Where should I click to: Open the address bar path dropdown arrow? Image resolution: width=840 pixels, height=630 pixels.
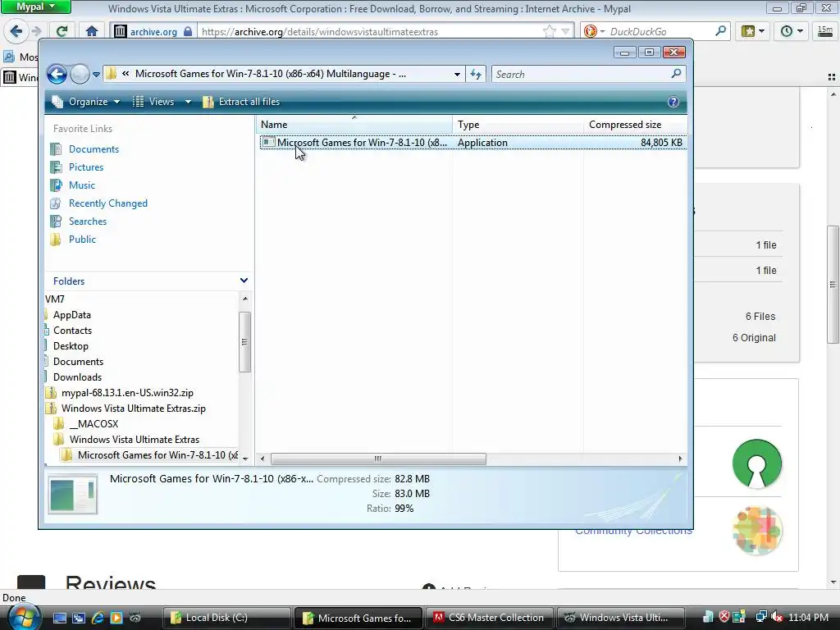457,75
